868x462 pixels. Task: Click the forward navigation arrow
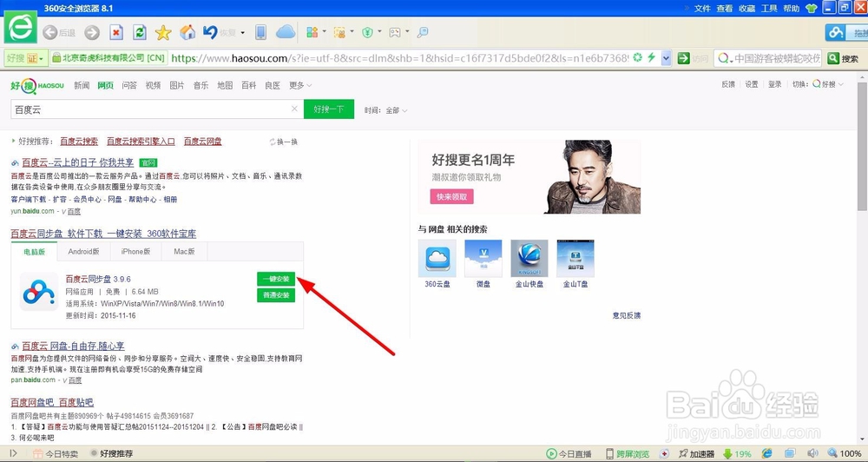click(x=92, y=33)
